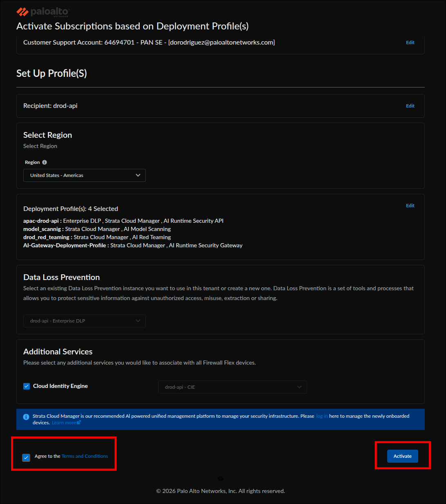Viewport: 446px width, 504px height.
Task: Click the Cloud Identity Engine label
Action: [x=60, y=386]
